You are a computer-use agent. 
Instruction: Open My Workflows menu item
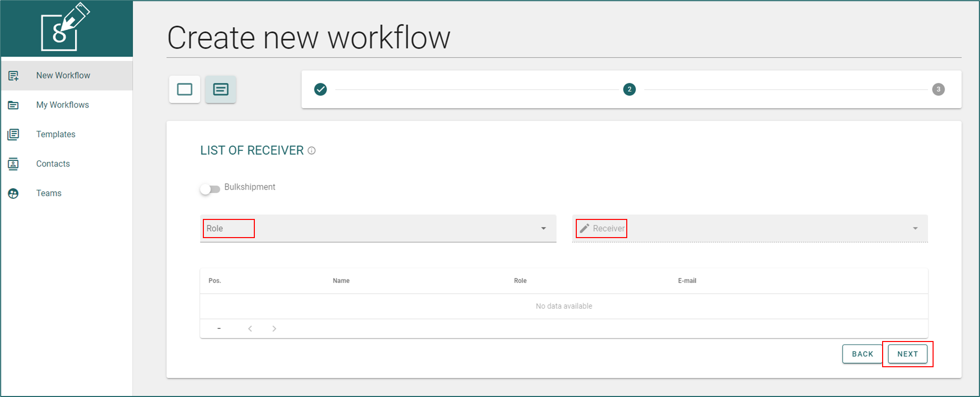tap(67, 105)
